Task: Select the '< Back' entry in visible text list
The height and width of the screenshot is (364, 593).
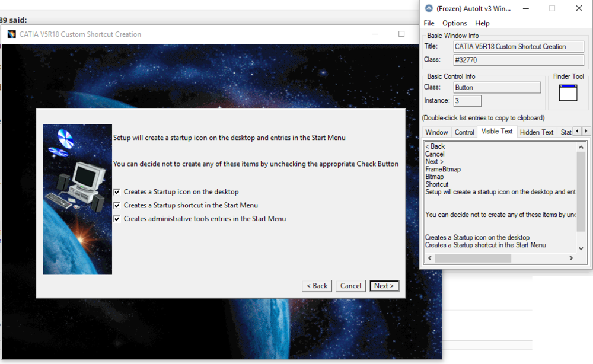Action: tap(435, 146)
